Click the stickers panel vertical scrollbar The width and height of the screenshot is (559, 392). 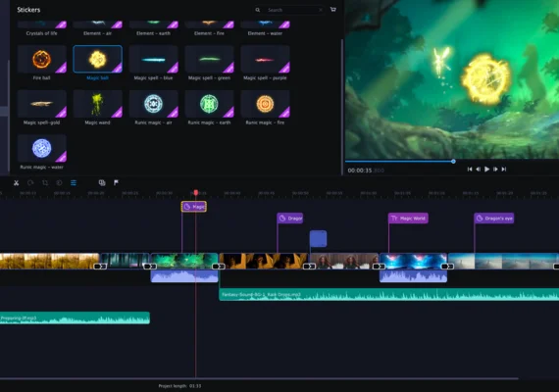click(x=342, y=107)
